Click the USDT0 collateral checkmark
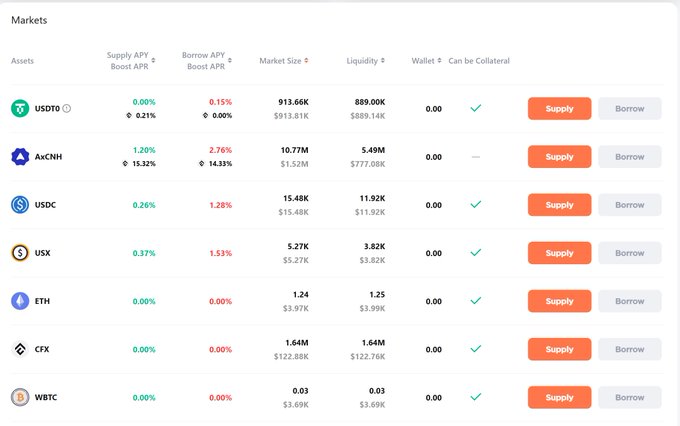The height and width of the screenshot is (426, 680). pos(476,108)
